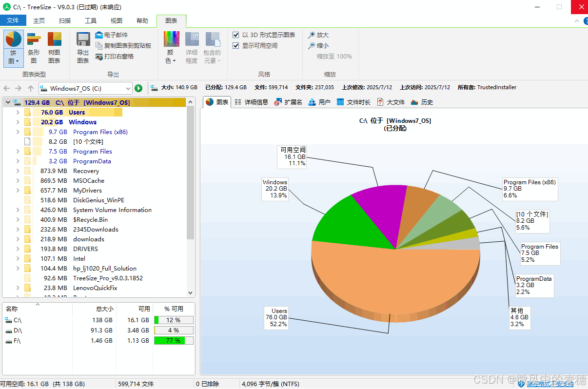
Task: Expand the MyDrivers folder node
Action: pyautogui.click(x=18, y=191)
